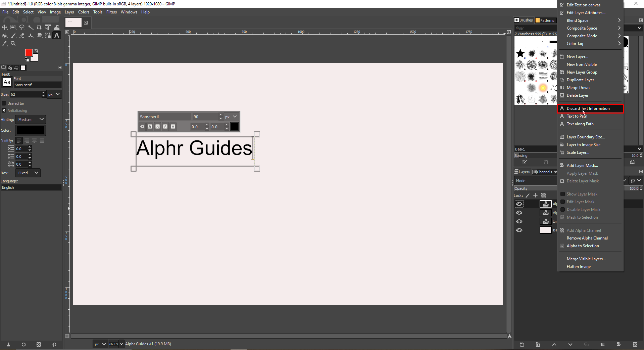Click Merge Visible Layers in context menu
The height and width of the screenshot is (350, 644).
(x=590, y=259)
